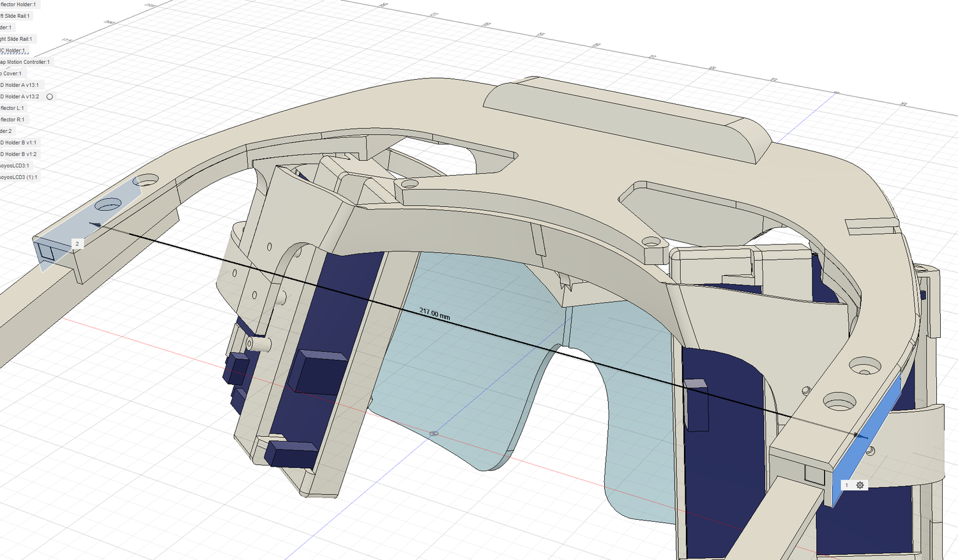Image resolution: width=958 pixels, height=560 pixels.
Task: Select the Left Slide Rail:1 component
Action: [x=15, y=16]
